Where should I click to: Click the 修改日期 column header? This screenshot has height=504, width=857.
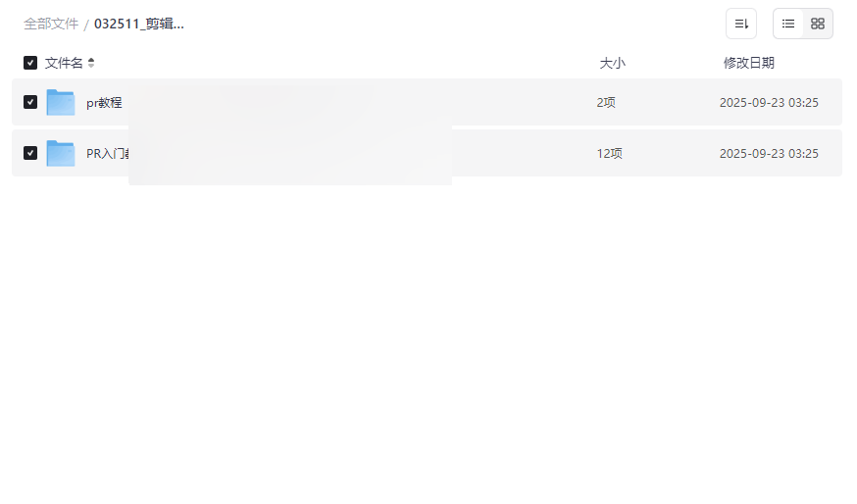[749, 63]
